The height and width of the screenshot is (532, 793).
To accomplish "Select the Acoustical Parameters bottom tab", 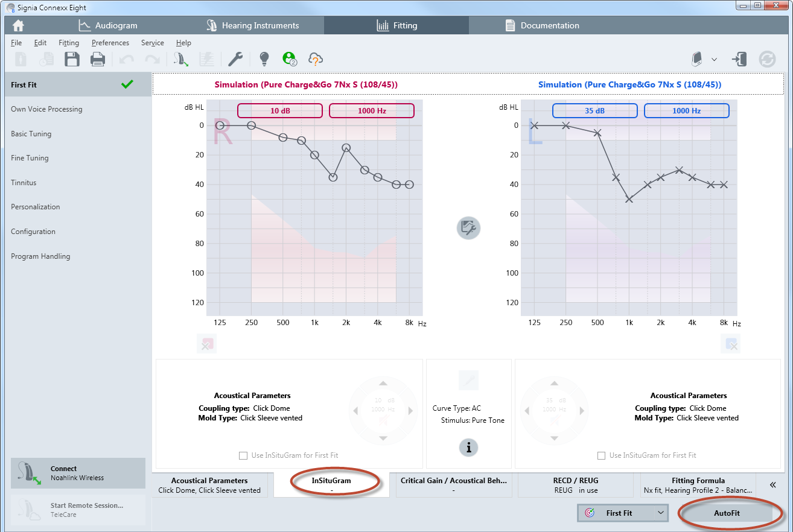I will [x=209, y=485].
